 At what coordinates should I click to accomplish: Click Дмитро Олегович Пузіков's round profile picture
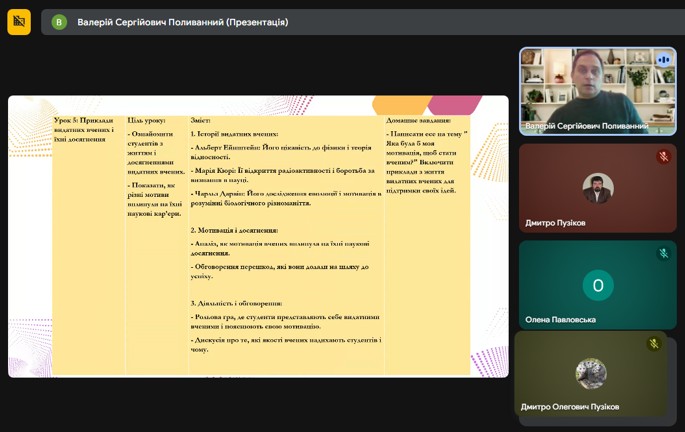click(x=591, y=373)
